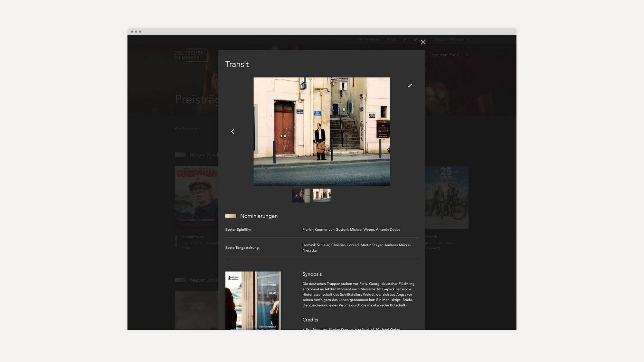The image size is (644, 362).
Task: Open the search icon in navigation
Action: pos(467,55)
